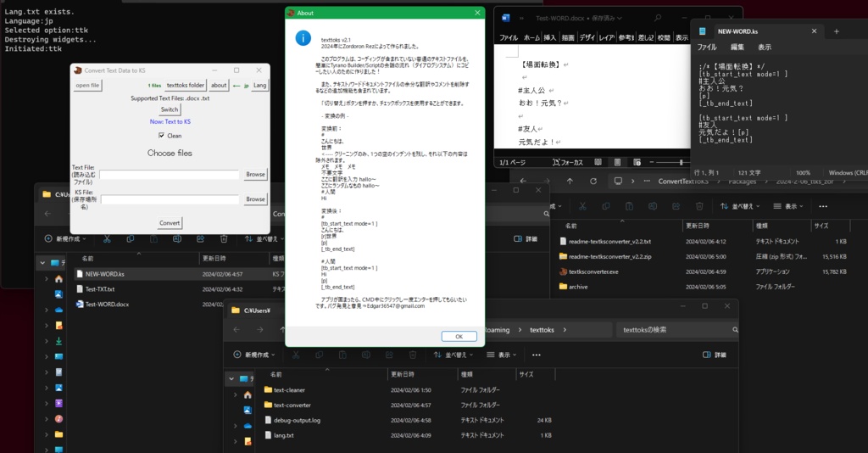This screenshot has width=868, height=453.
Task: Open Word ファイル tab
Action: point(509,37)
